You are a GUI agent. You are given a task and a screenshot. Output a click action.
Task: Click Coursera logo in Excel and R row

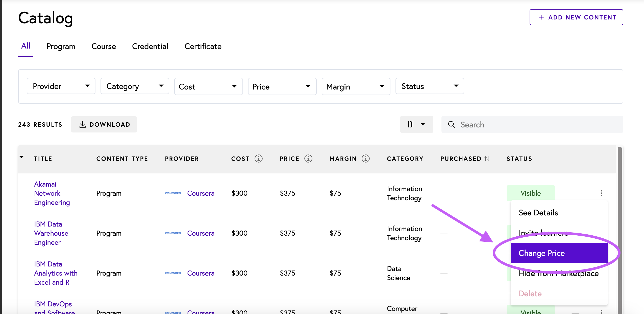(x=173, y=273)
